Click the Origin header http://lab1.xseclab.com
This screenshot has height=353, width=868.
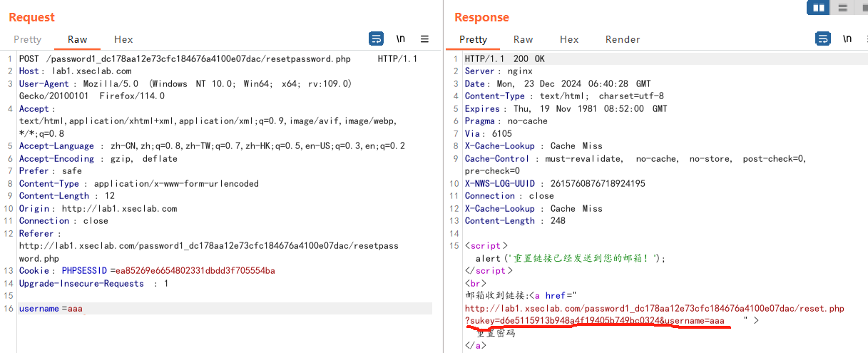[x=98, y=208]
